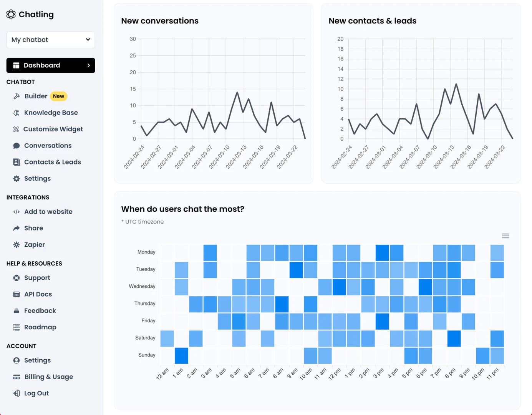This screenshot has height=415, width=532.
Task: Select the Chatbot Settings menu entry
Action: (x=37, y=178)
